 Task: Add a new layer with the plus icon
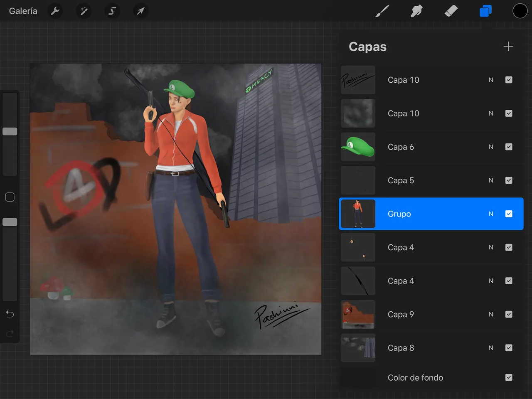(508, 47)
